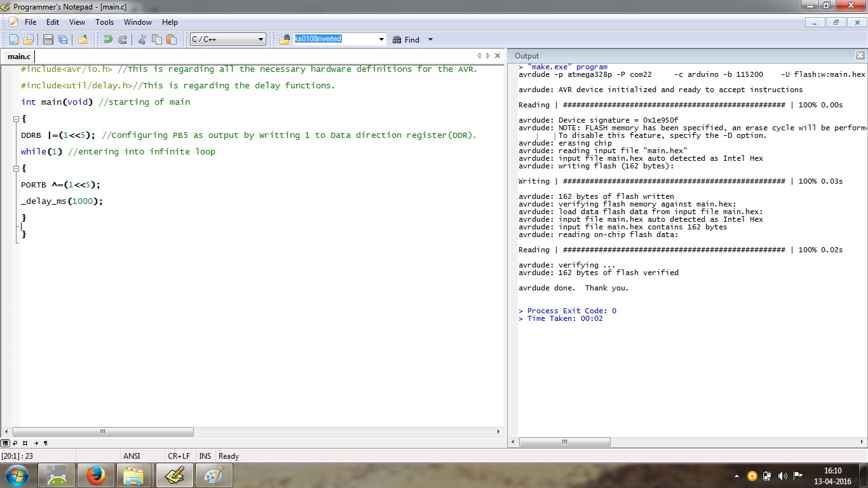Screen dimensions: 868x488
Task: Open the Tools menu
Action: [104, 22]
